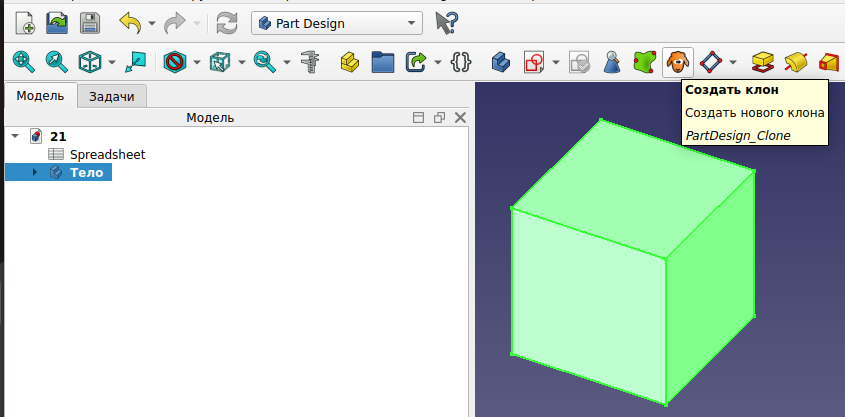Image resolution: width=845 pixels, height=417 pixels.
Task: Select the Тело tree item
Action: [x=86, y=172]
